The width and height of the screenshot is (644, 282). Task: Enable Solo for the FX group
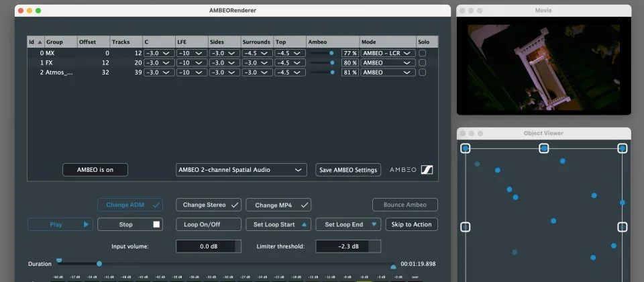coord(422,62)
